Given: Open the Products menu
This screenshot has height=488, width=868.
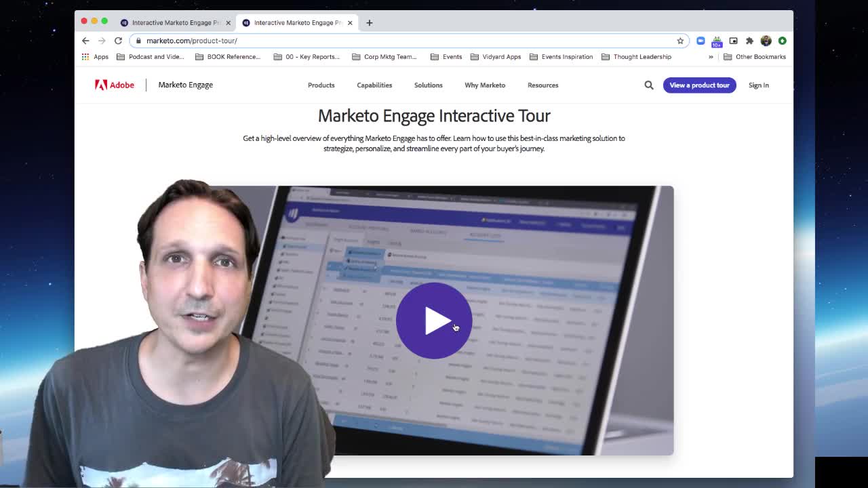Looking at the screenshot, I should pyautogui.click(x=321, y=85).
